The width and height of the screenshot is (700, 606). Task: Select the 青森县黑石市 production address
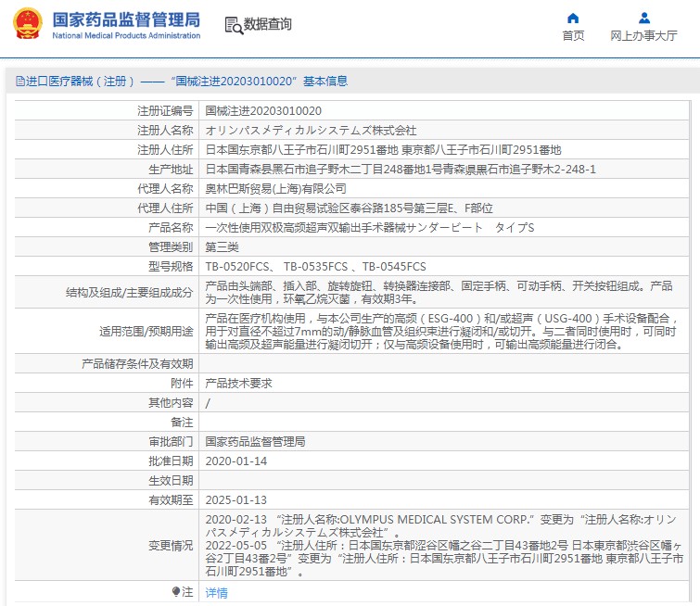pos(401,170)
